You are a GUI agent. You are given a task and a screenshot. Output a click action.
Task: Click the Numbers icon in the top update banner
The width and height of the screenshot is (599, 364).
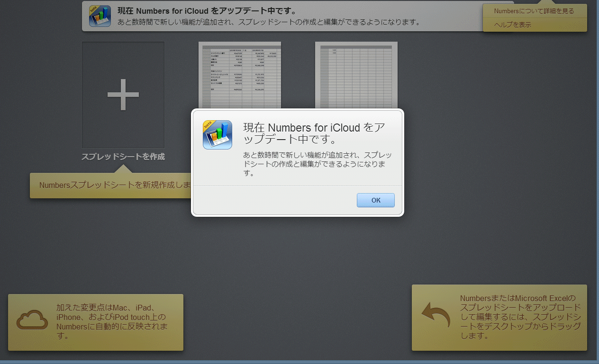[100, 17]
